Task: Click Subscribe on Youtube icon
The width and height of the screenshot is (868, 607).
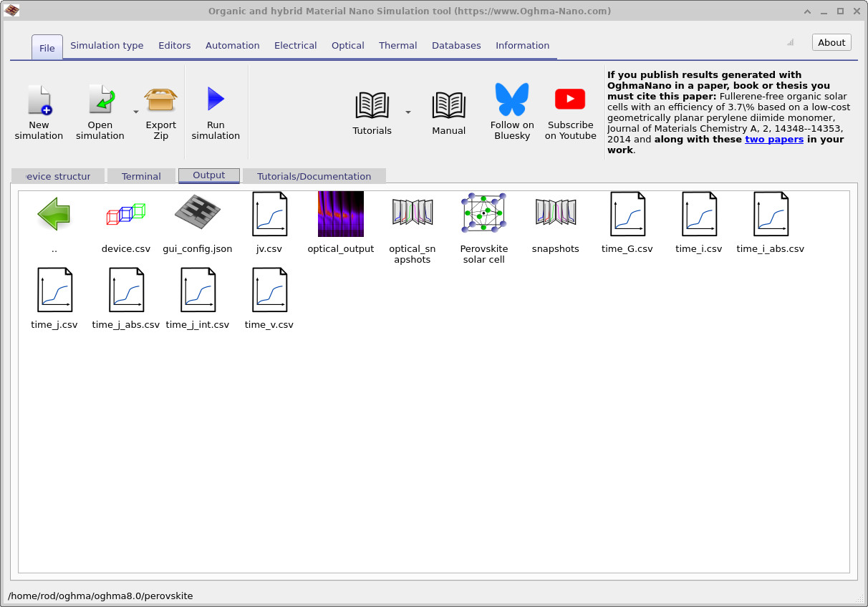Action: (x=570, y=99)
